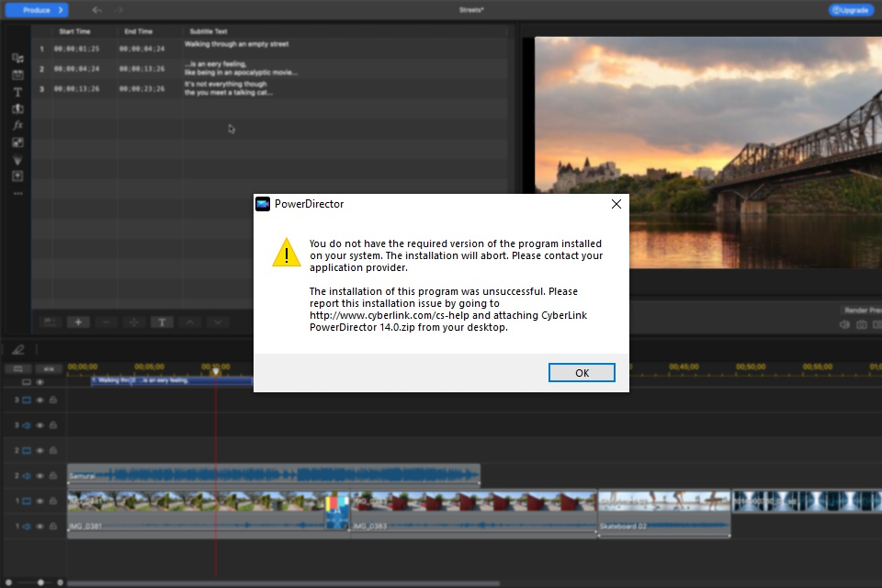Screen dimensions: 882x588
Task: Select the Samurai audio clip
Action: coord(274,475)
